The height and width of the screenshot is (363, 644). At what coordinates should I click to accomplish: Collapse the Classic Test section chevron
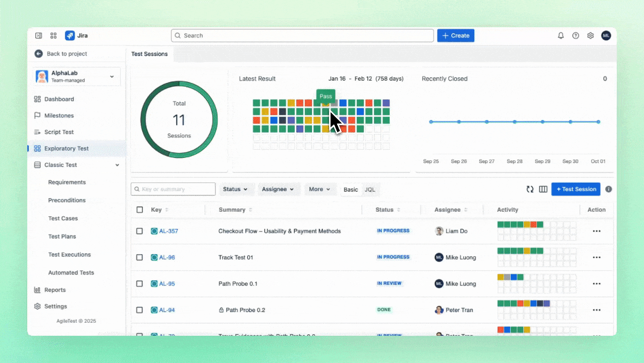117,165
